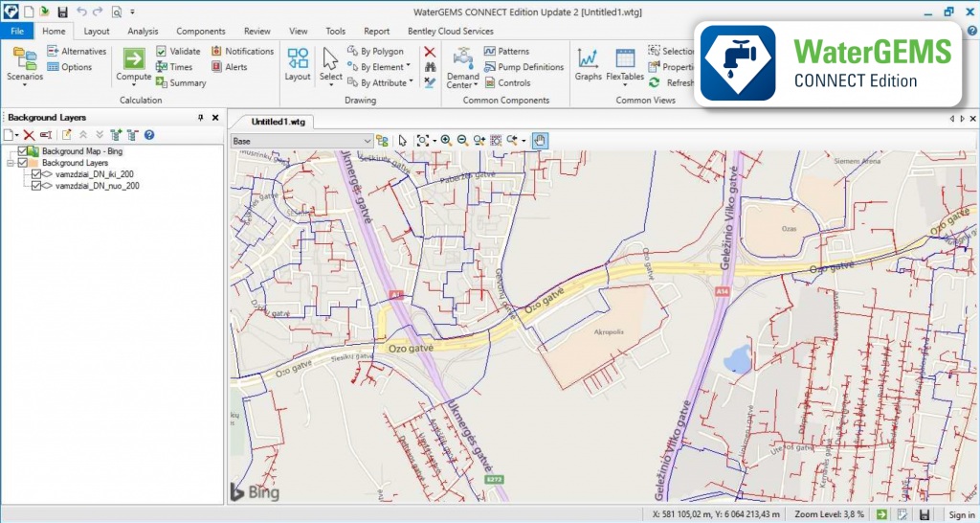Collapse the Background Layers tree node
980x523 pixels.
click(x=11, y=163)
